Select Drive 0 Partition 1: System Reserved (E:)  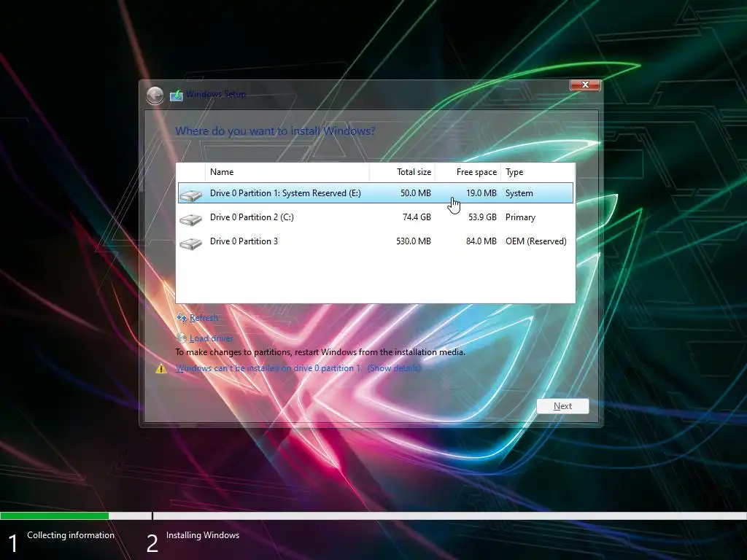coord(376,192)
